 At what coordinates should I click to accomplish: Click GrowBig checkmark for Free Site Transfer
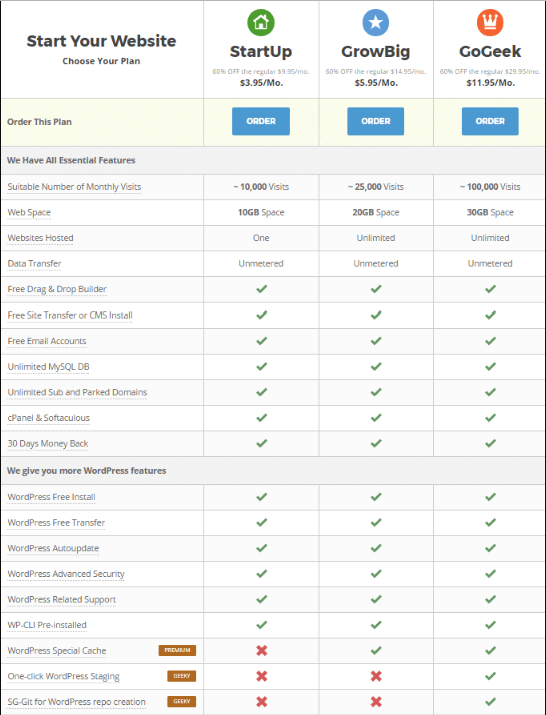pyautogui.click(x=376, y=315)
